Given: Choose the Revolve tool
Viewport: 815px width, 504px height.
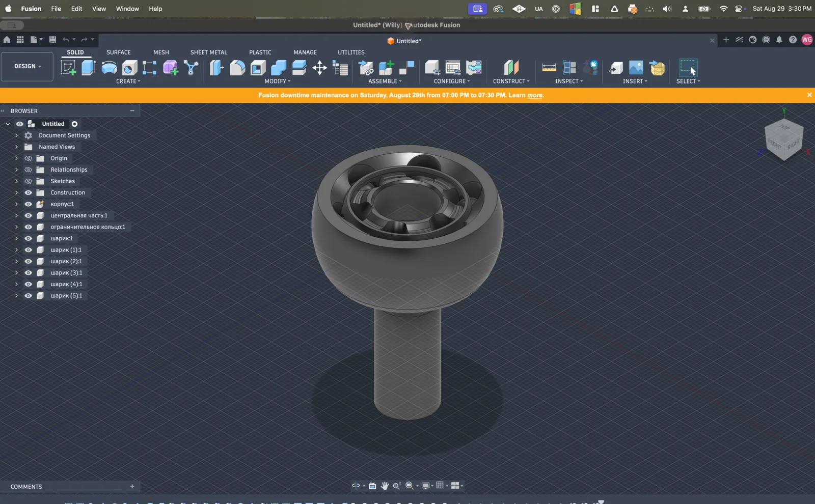Looking at the screenshot, I should [109, 68].
